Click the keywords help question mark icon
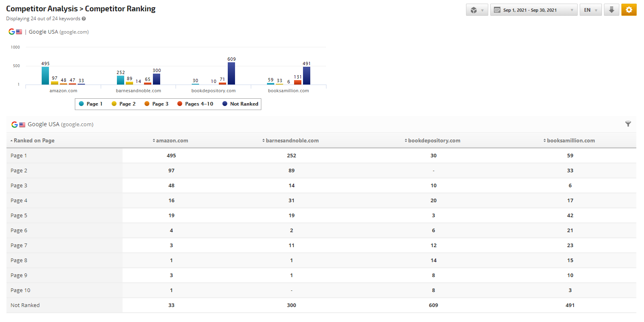 84,19
